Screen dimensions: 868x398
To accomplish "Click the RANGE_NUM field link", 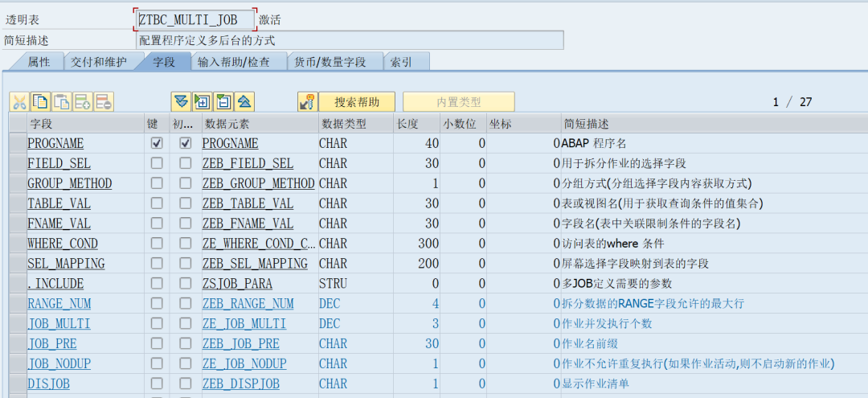I will tap(59, 303).
